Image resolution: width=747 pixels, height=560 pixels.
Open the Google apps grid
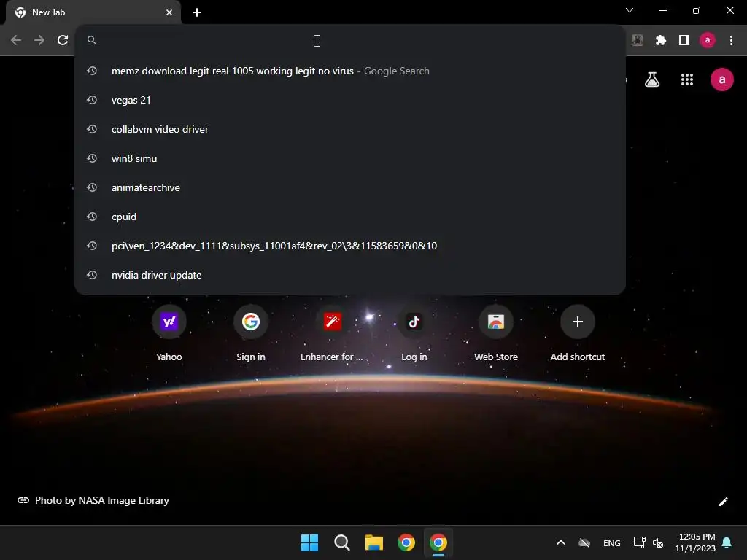tap(687, 79)
